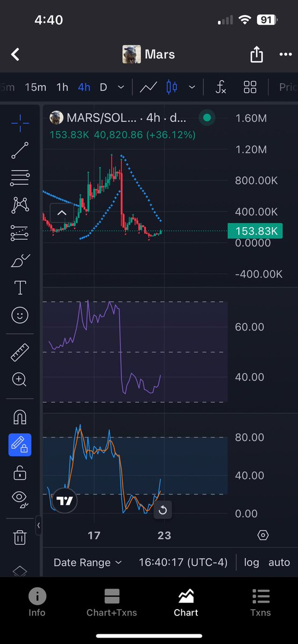Toggle the magnet snap mode
The height and width of the screenshot is (644, 298).
(x=20, y=417)
